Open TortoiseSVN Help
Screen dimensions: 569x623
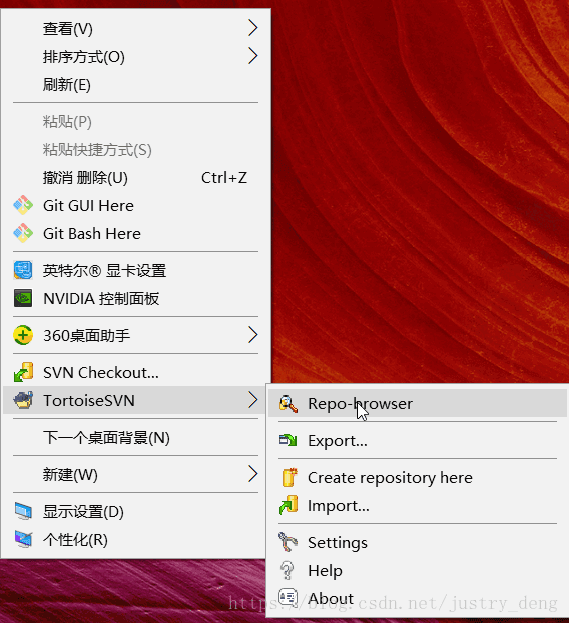pyautogui.click(x=417, y=570)
